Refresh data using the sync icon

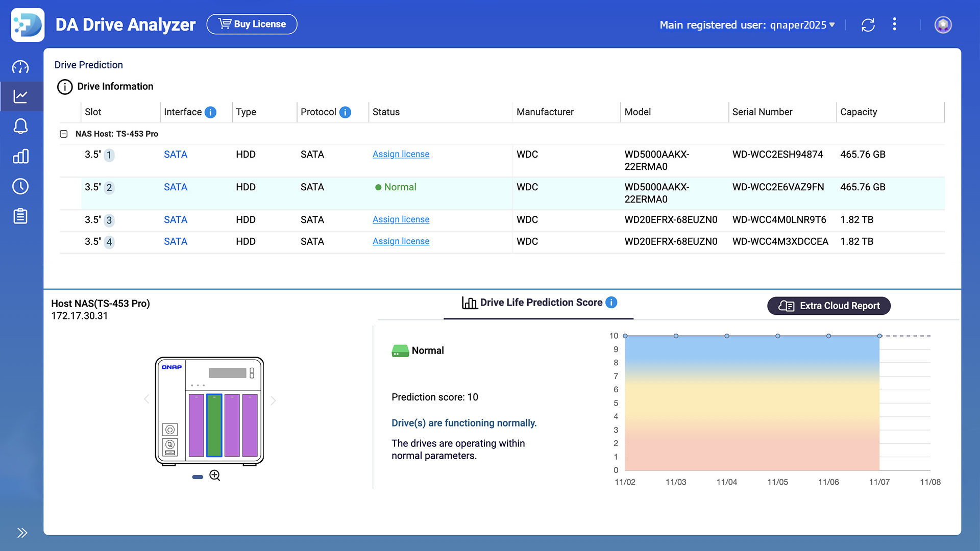[x=868, y=24]
